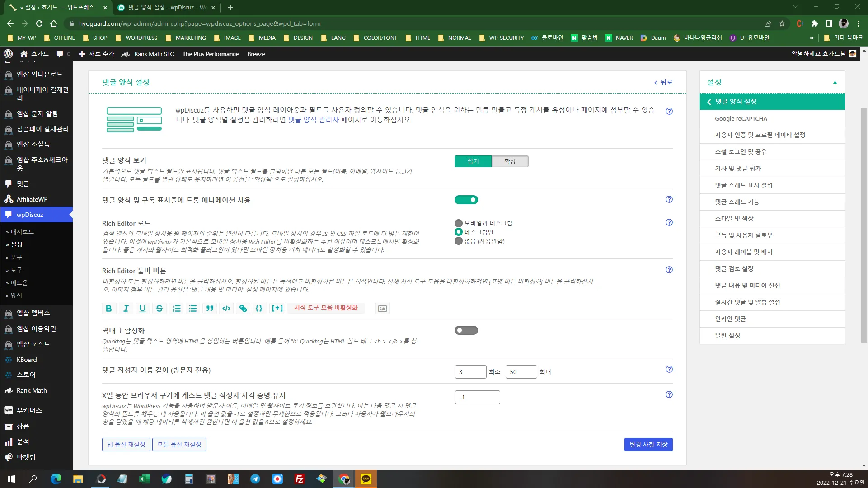Toggle spoiler [+] toolbar button
Screen dimensions: 868x488
click(x=277, y=308)
